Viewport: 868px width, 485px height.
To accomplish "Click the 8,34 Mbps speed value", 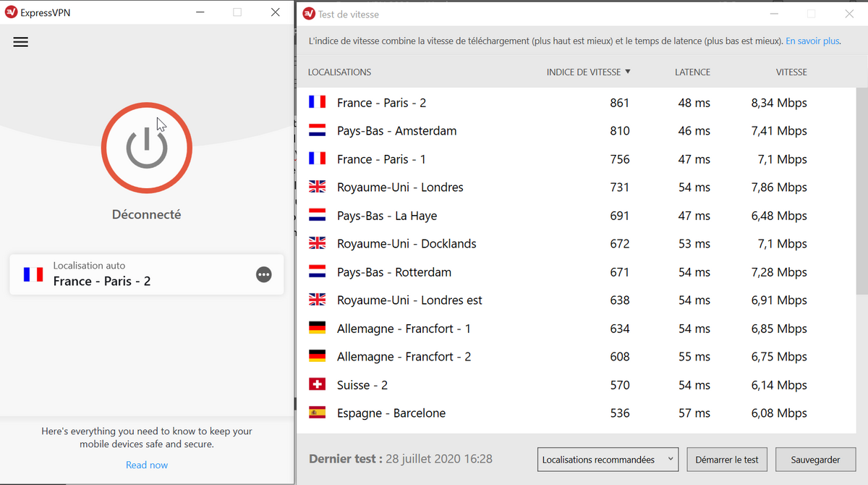I will click(x=779, y=103).
